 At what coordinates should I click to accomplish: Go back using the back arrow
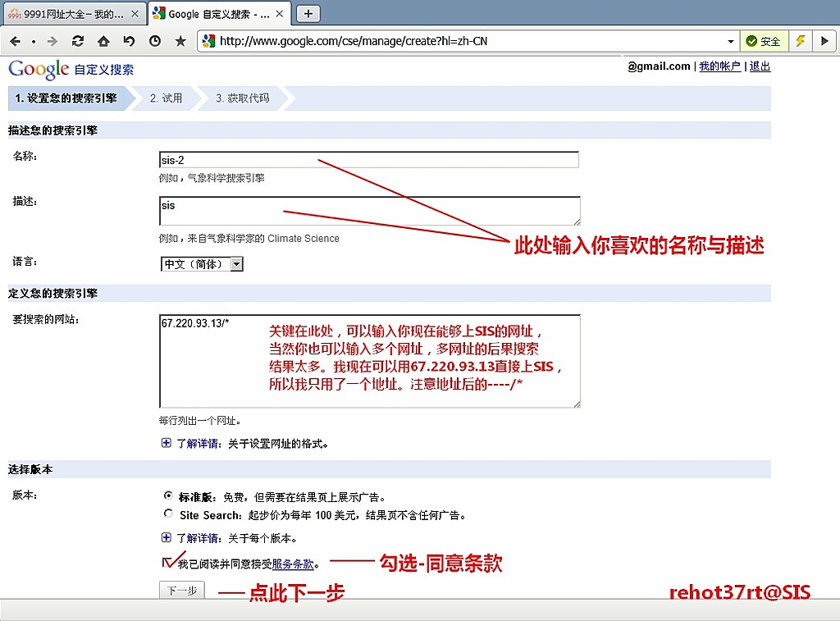pyautogui.click(x=15, y=41)
